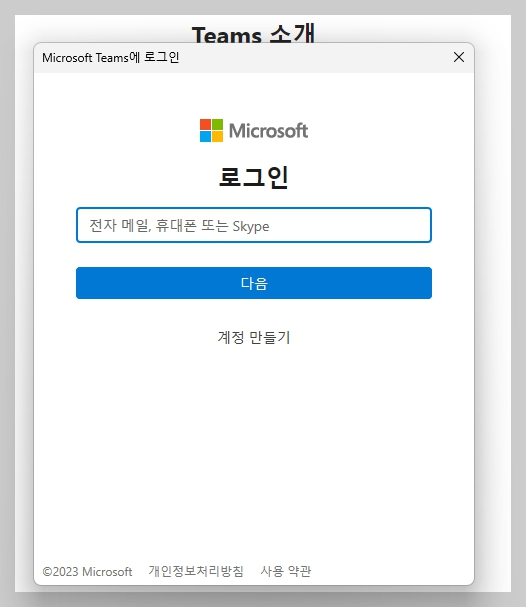Click the dialog title Microsoft Teams에 로그인

tap(111, 58)
